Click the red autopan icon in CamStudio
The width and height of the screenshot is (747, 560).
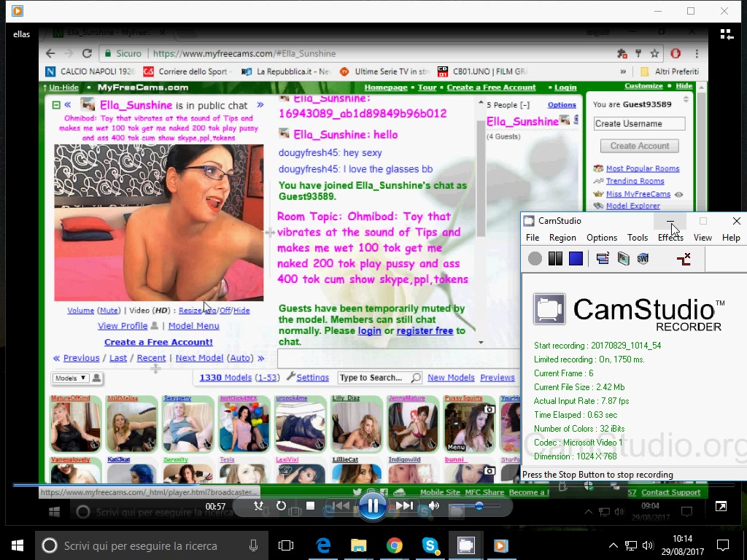(x=684, y=259)
